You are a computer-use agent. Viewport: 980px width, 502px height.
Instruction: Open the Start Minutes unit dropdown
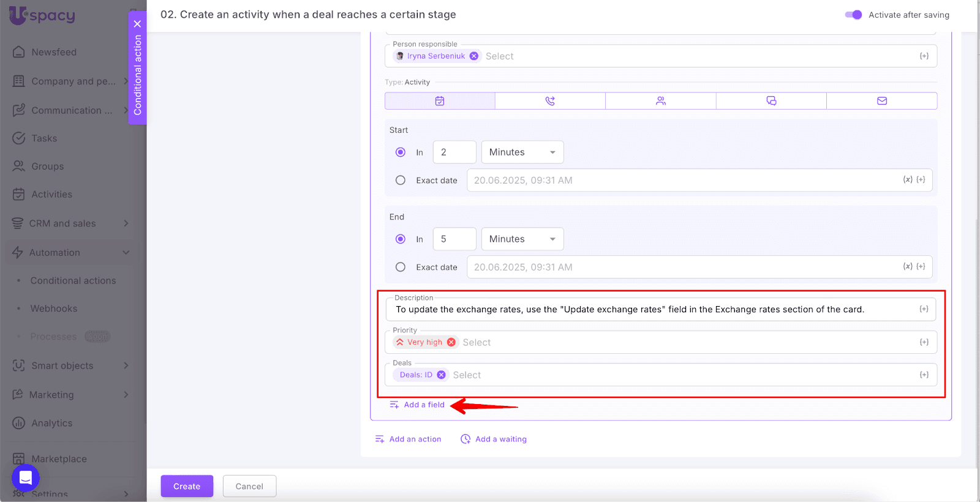(522, 152)
